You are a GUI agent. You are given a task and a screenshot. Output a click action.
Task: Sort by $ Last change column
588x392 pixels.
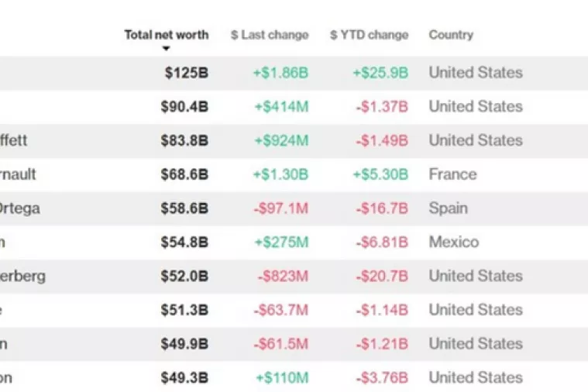click(269, 35)
